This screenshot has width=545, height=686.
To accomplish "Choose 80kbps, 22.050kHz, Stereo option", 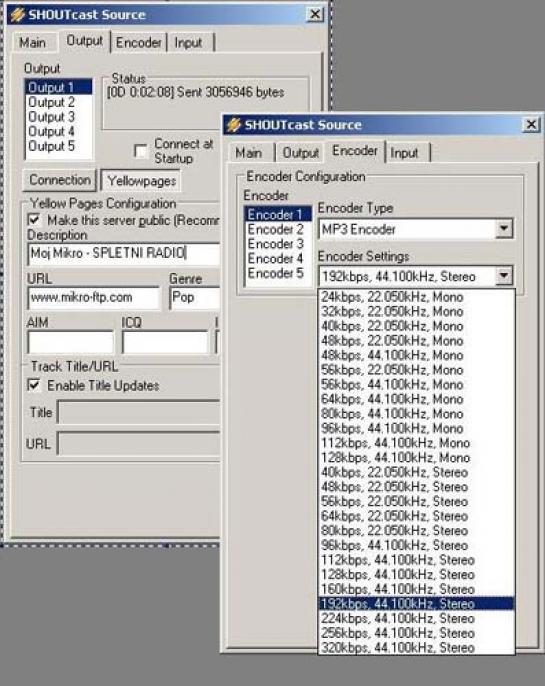I will pyautogui.click(x=416, y=531).
